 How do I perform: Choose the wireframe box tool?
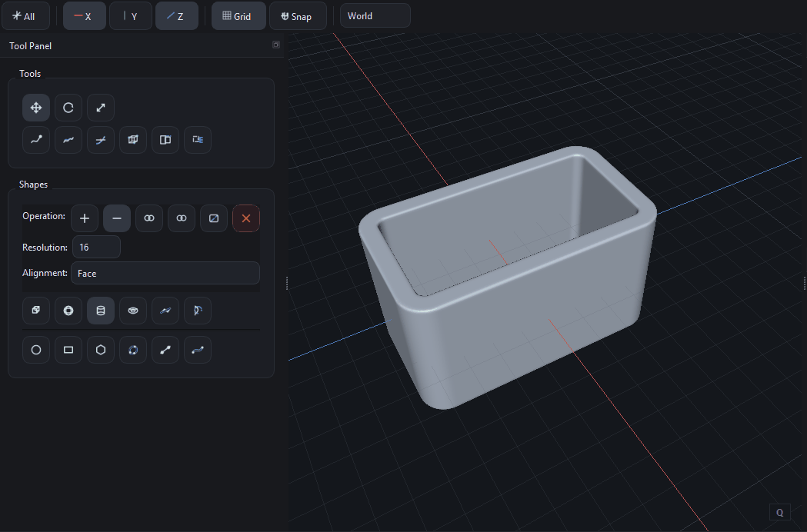tap(133, 139)
